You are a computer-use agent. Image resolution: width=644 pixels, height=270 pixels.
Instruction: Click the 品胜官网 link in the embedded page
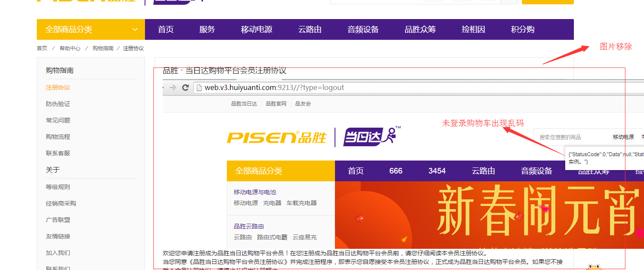point(276,104)
